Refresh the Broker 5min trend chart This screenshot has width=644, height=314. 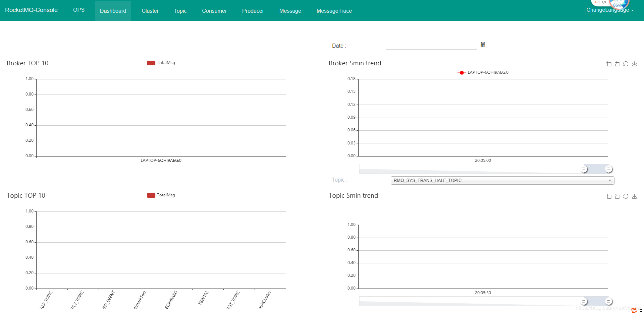click(626, 64)
